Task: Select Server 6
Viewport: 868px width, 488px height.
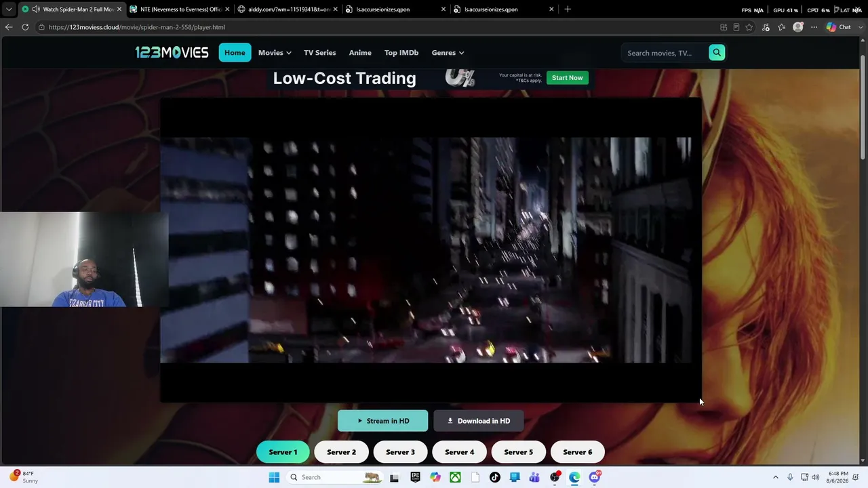Action: click(577, 452)
